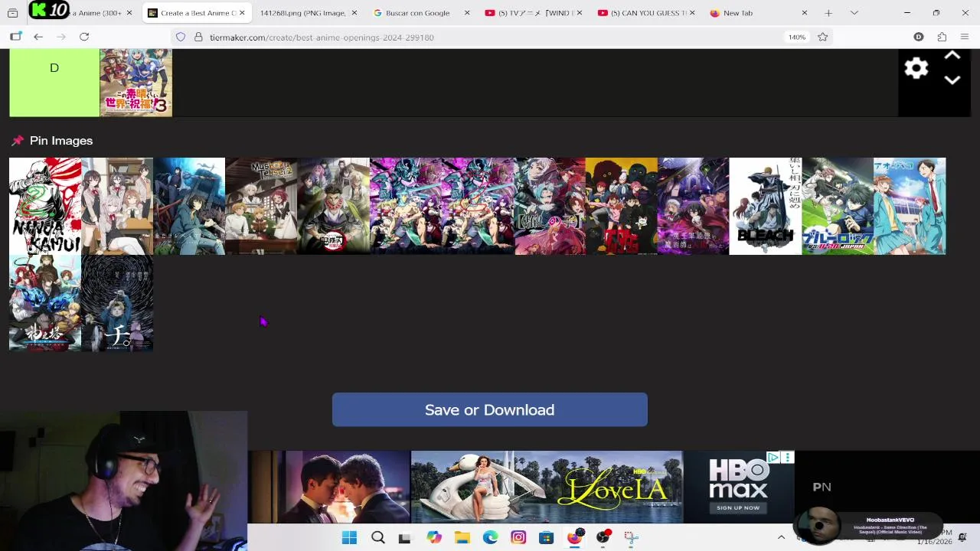Screen dimensions: 980x551
Task: Click the Love LA ad banner image
Action: tap(547, 487)
